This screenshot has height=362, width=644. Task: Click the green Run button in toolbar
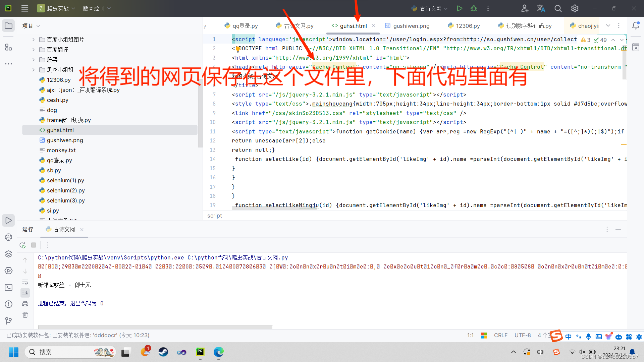pyautogui.click(x=460, y=8)
